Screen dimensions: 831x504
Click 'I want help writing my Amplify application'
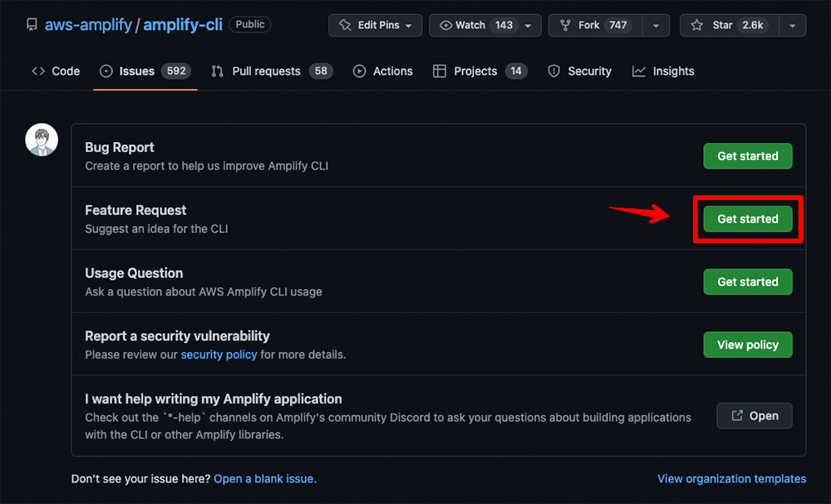214,399
